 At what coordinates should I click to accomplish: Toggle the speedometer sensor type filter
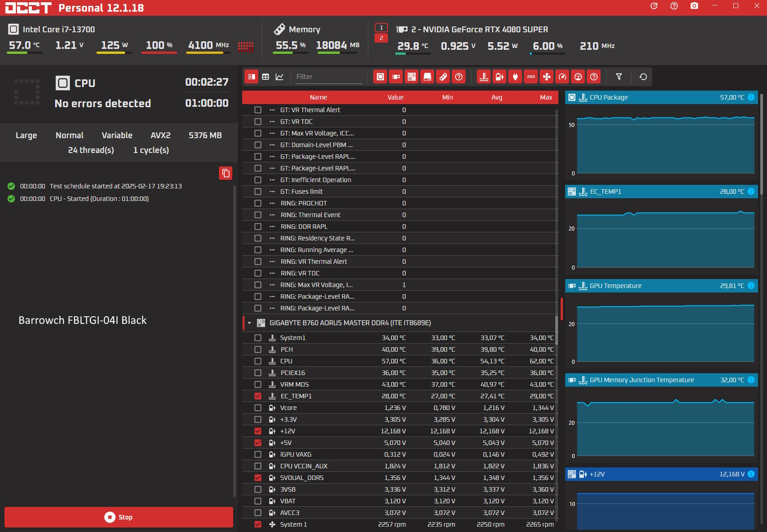pos(562,77)
